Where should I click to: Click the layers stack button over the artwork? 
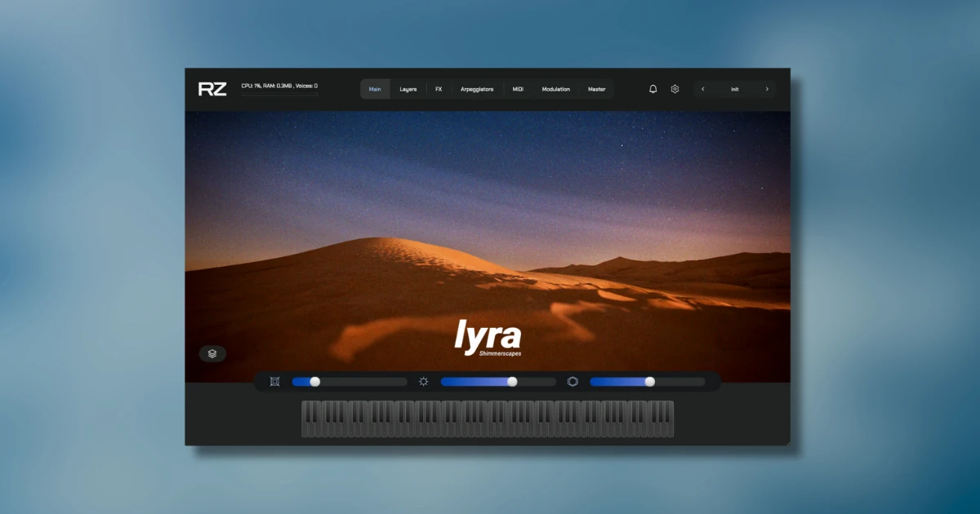[x=212, y=353]
